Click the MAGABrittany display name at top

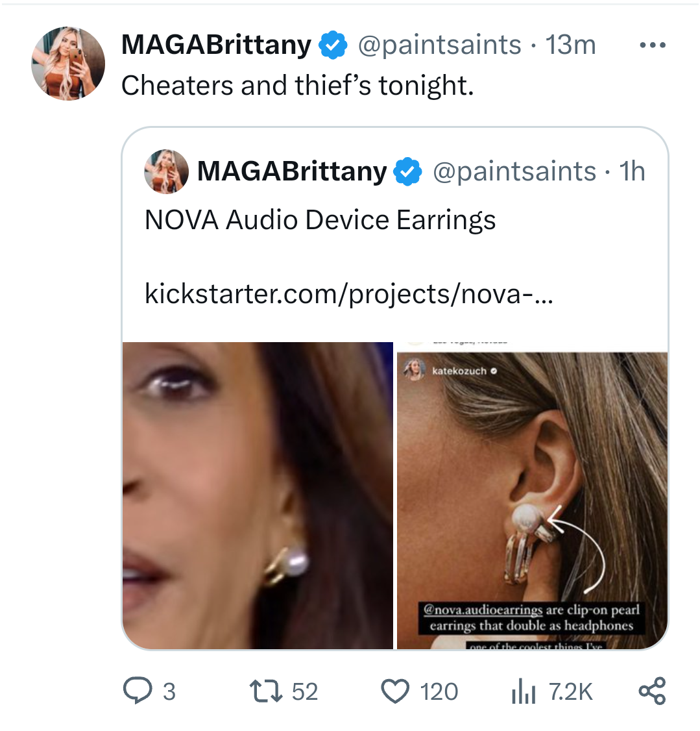pos(216,45)
